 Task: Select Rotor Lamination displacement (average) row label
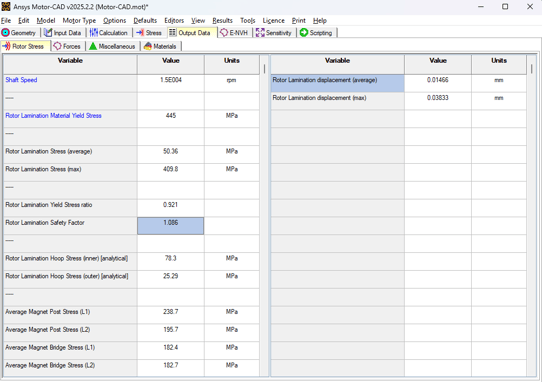337,83
